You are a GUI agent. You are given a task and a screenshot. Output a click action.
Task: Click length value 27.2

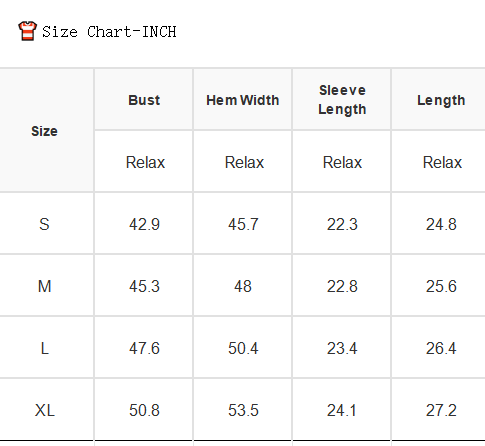click(441, 410)
